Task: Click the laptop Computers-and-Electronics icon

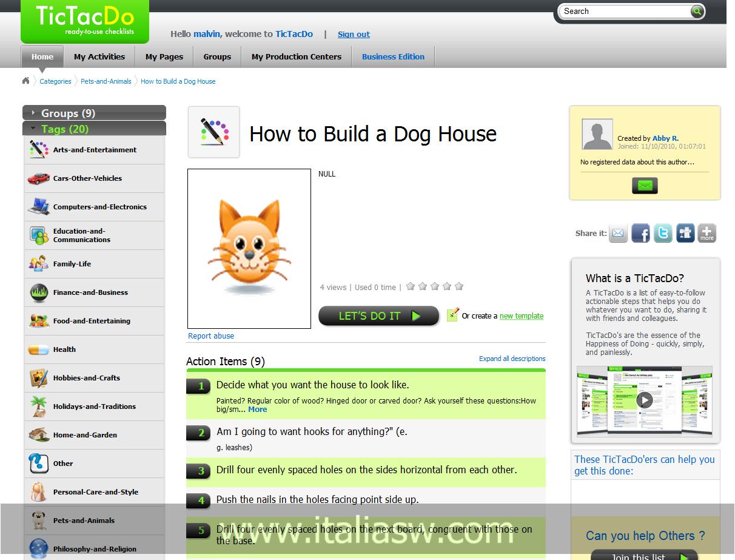Action: pyautogui.click(x=39, y=206)
